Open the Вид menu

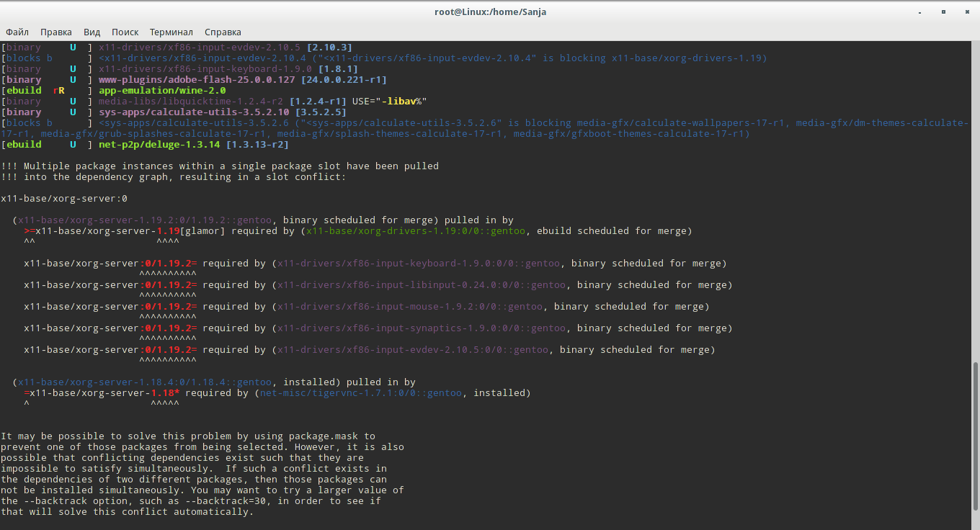tap(92, 32)
